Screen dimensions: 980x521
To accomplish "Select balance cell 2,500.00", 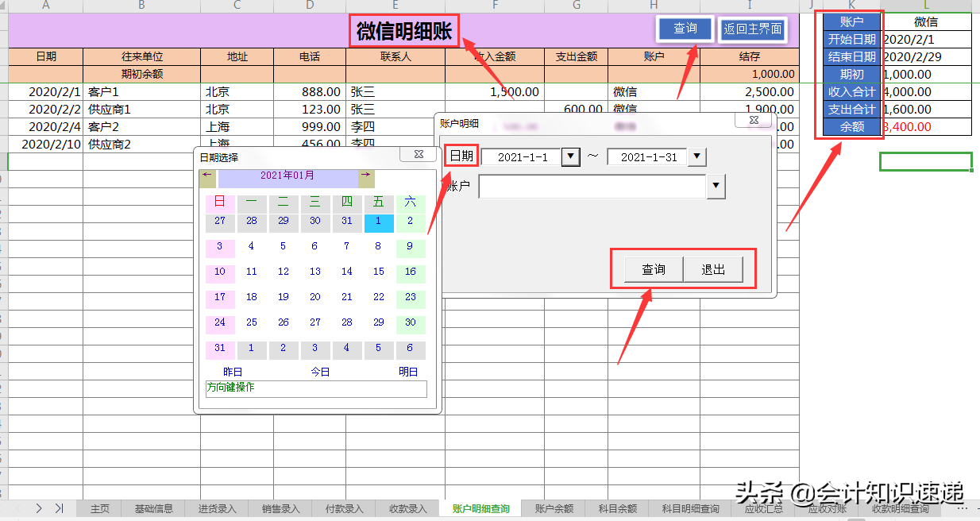I will click(750, 92).
